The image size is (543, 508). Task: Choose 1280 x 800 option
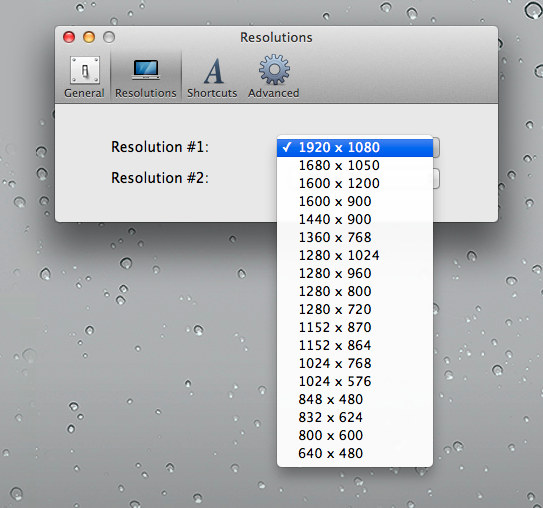coord(355,292)
